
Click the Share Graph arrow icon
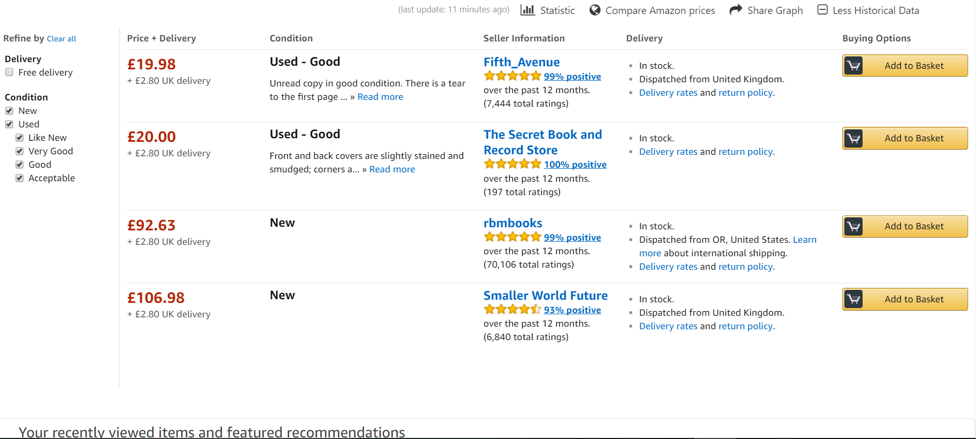point(736,10)
